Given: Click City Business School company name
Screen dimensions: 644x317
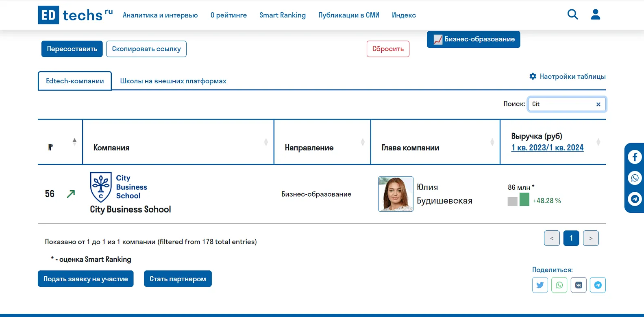Looking at the screenshot, I should coord(131,209).
